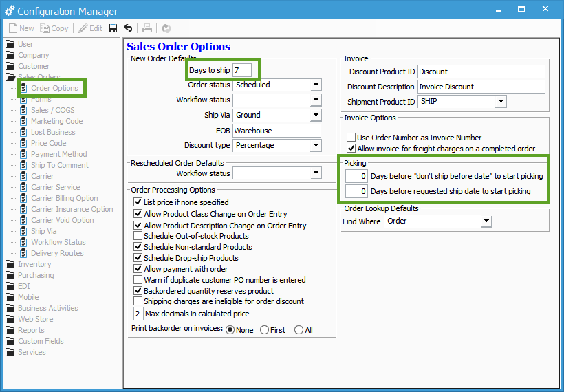Toggle Allow invoice for freight charges checkbox
564x392 pixels.
(351, 148)
